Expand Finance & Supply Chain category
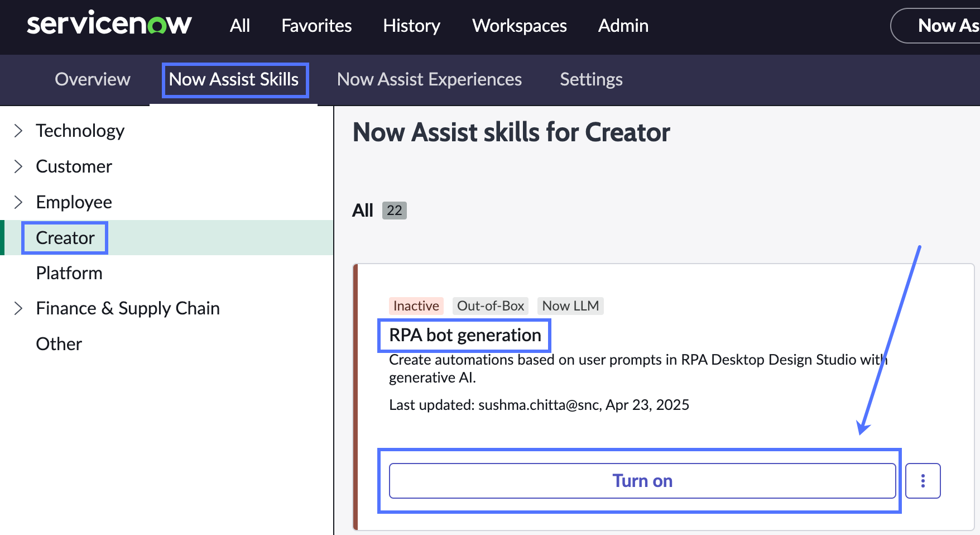The width and height of the screenshot is (980, 535). tap(18, 308)
